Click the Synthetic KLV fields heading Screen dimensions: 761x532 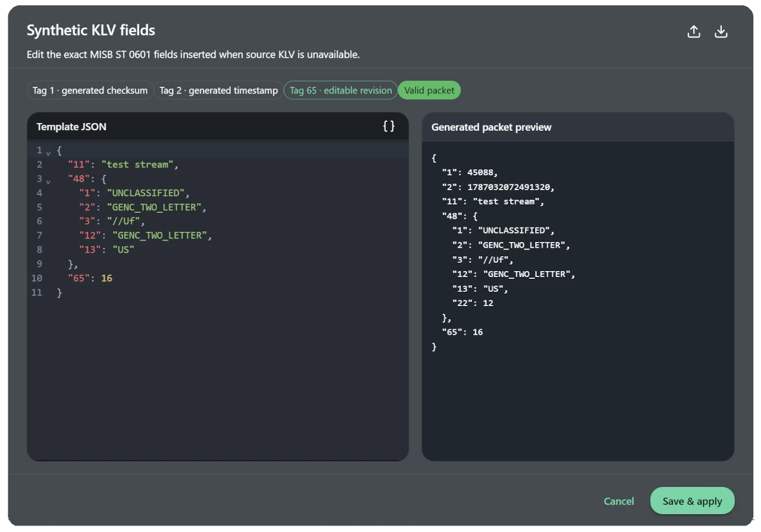pyautogui.click(x=91, y=30)
